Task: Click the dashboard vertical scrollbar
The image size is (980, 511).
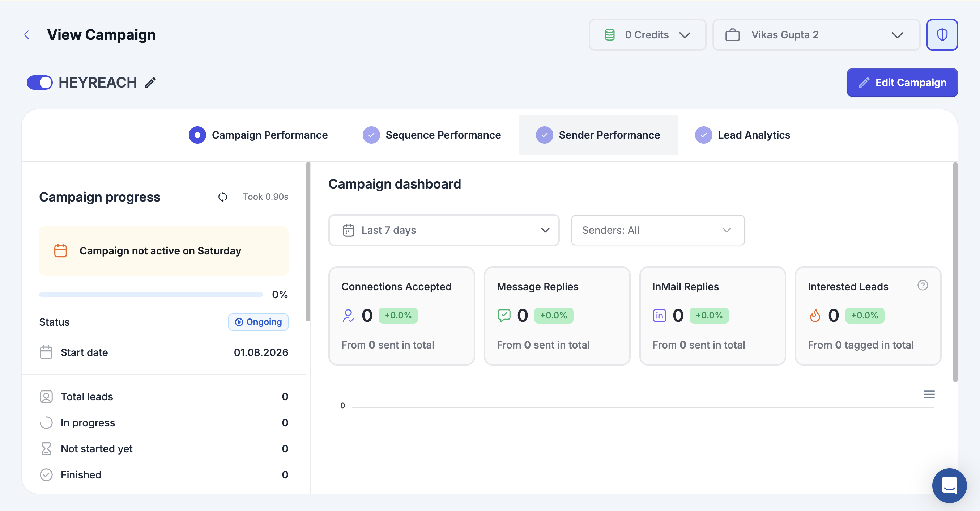Action: pyautogui.click(x=955, y=272)
